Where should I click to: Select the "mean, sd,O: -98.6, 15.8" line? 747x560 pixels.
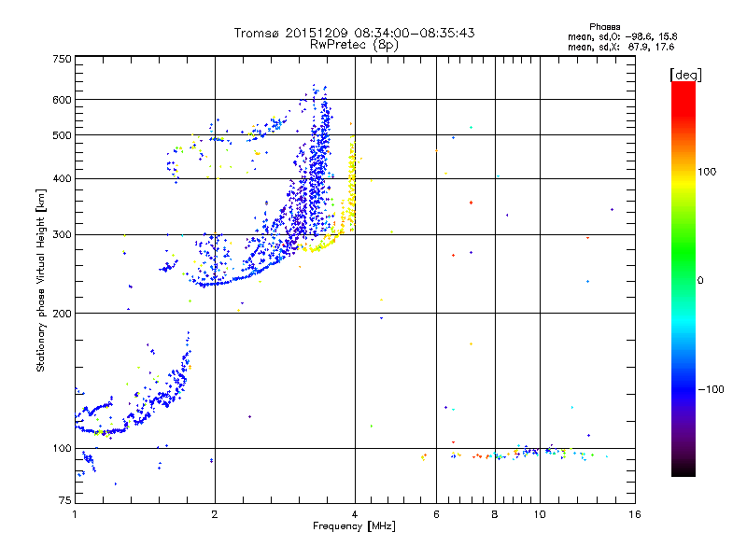622,36
